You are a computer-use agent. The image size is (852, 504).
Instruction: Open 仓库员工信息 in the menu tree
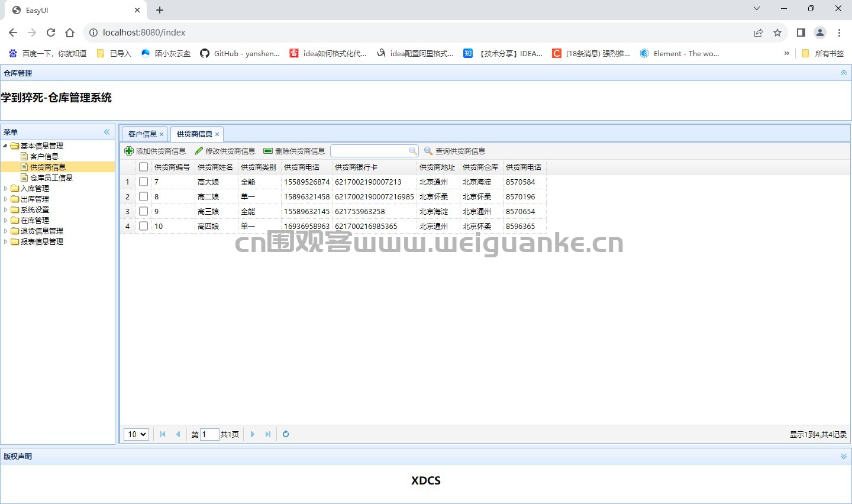51,177
